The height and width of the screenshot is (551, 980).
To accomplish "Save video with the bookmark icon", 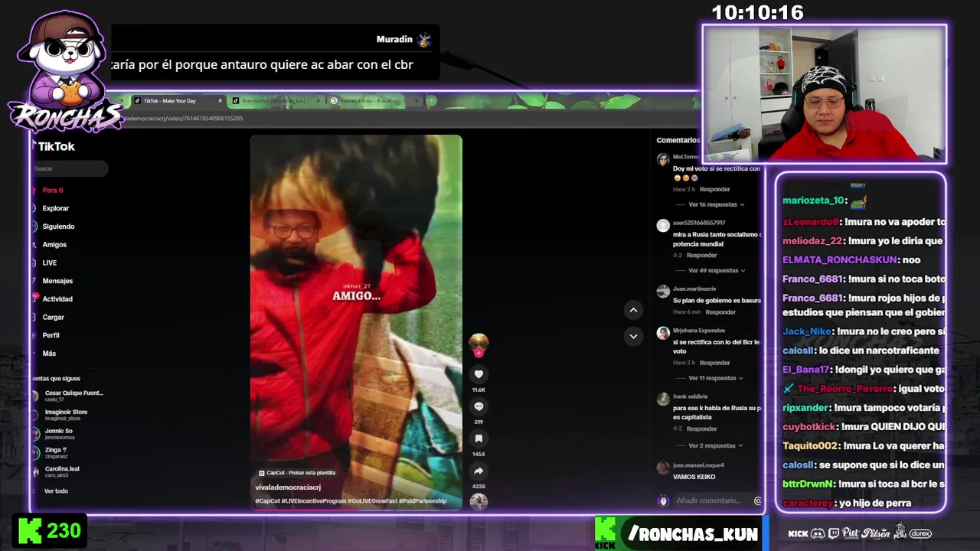I will 479,439.
